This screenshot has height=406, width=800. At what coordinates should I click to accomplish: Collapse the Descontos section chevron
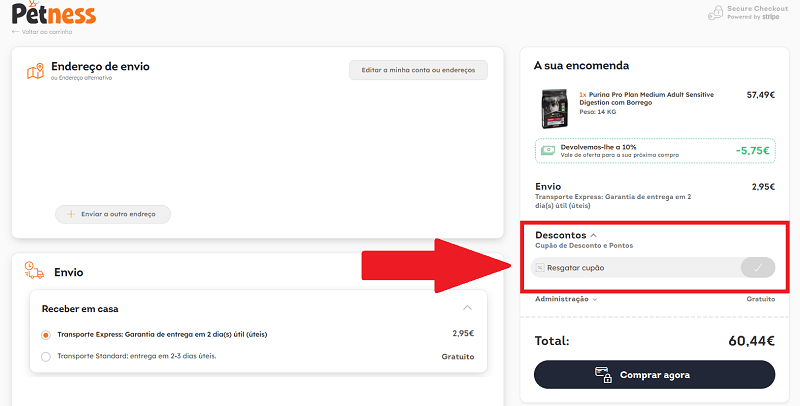point(593,235)
